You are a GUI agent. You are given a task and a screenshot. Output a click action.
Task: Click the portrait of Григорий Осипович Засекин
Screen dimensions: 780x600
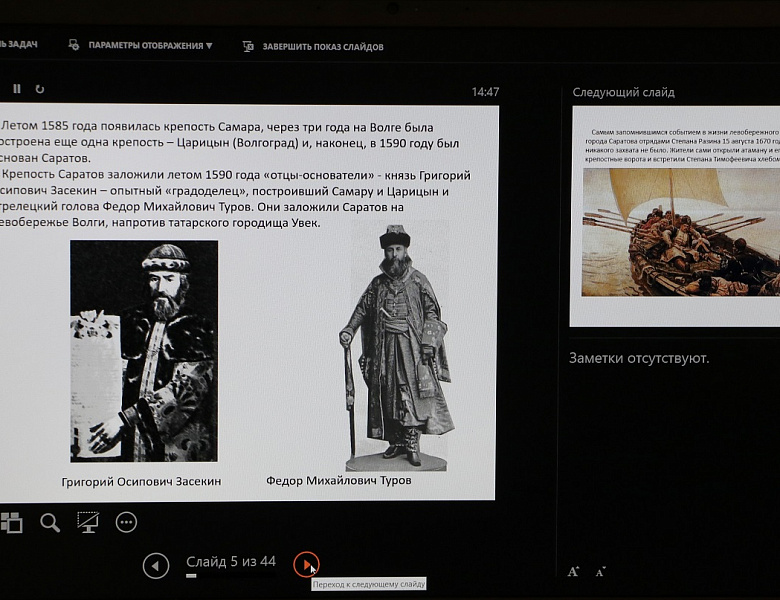(144, 351)
